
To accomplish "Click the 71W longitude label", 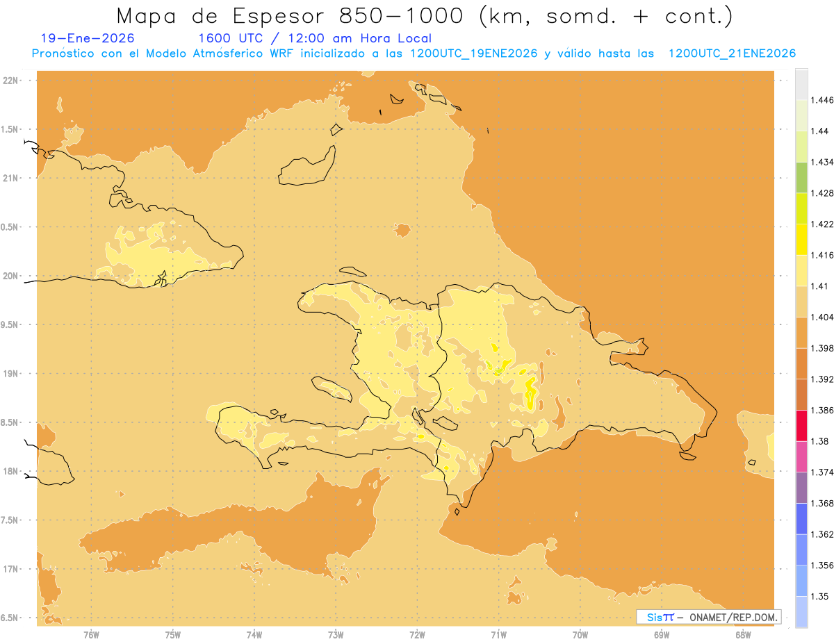I will click(498, 634).
